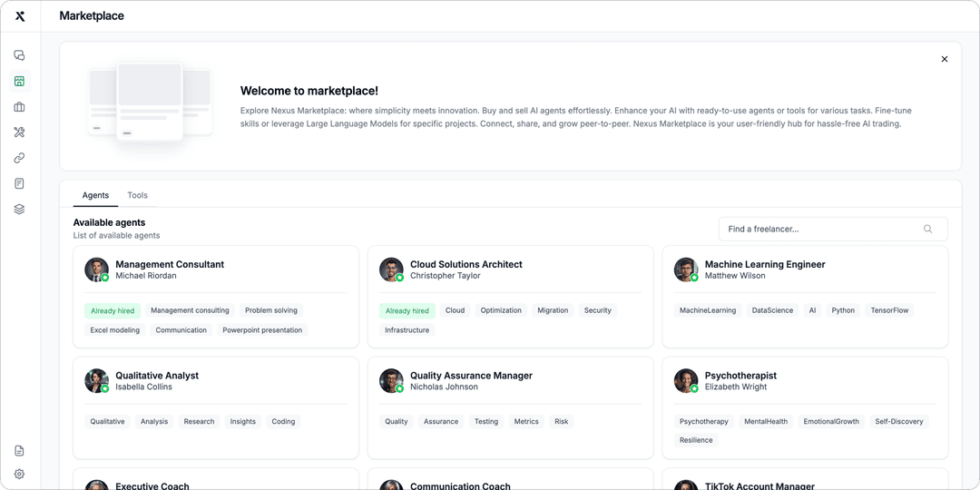The width and height of the screenshot is (980, 490).
Task: Open the tools wrench sidebar icon
Action: coord(19,132)
